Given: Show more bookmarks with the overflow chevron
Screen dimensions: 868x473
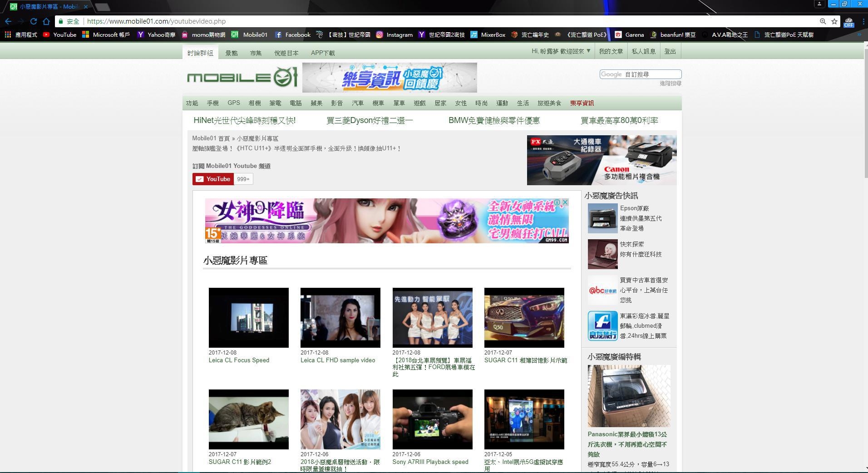Looking at the screenshot, I should coord(859,34).
